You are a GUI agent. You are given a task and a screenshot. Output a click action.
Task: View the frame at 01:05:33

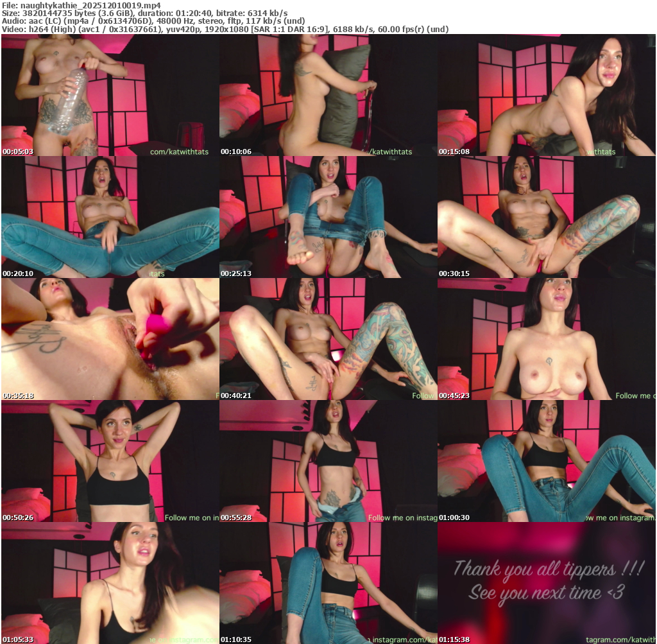[x=110, y=583]
